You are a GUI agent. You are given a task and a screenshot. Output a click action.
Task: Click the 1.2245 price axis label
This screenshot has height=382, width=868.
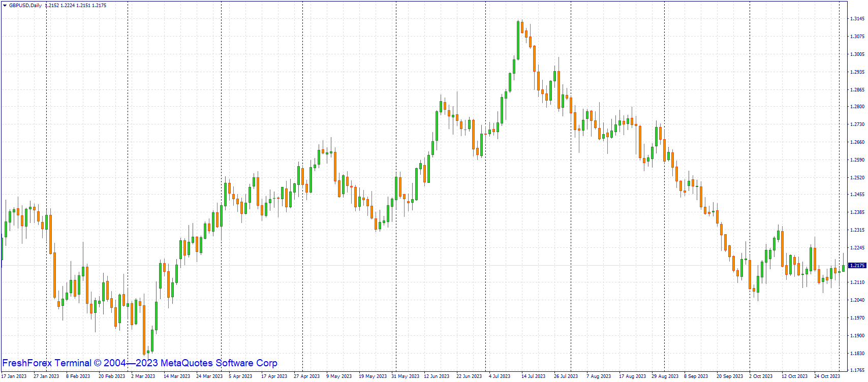pyautogui.click(x=857, y=248)
